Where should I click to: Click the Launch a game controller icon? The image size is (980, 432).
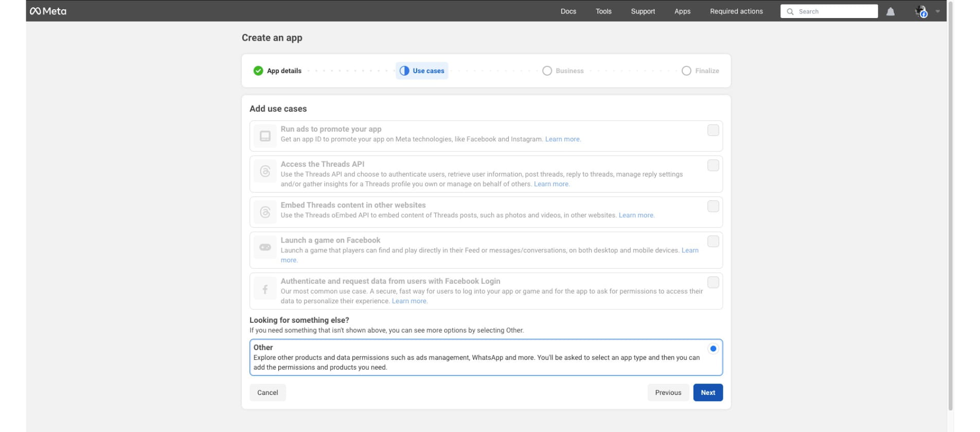[265, 247]
